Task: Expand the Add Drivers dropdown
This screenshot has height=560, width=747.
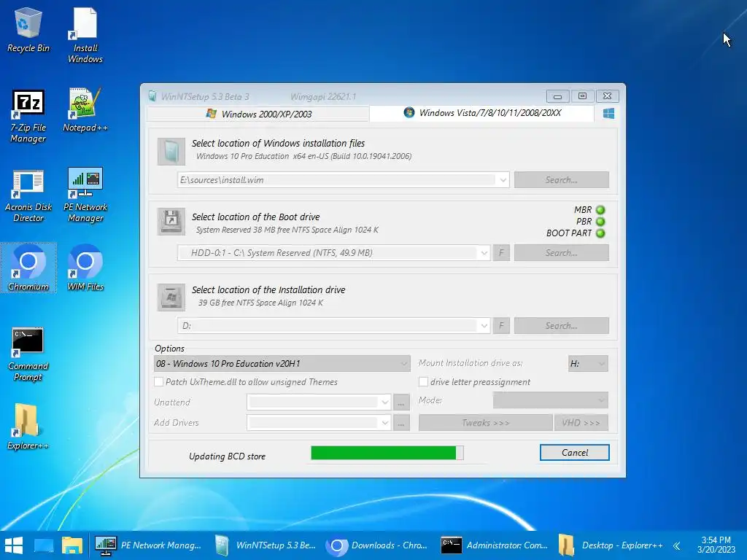Action: pyautogui.click(x=385, y=423)
